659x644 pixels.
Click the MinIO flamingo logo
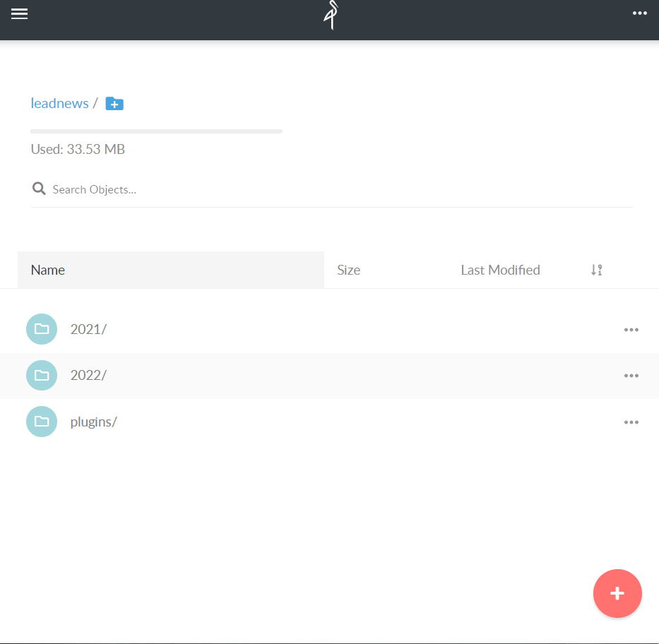331,15
